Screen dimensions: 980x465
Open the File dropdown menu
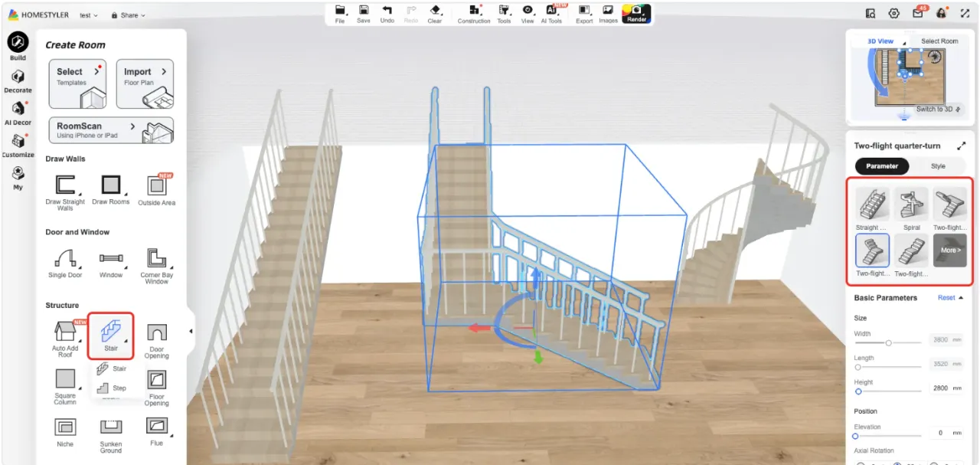pos(340,13)
